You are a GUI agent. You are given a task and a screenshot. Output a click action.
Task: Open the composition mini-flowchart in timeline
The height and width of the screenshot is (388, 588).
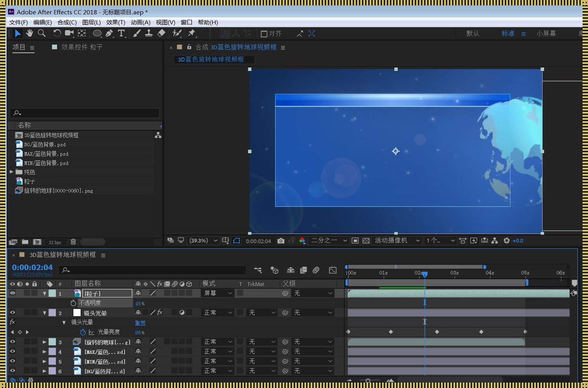(x=258, y=270)
